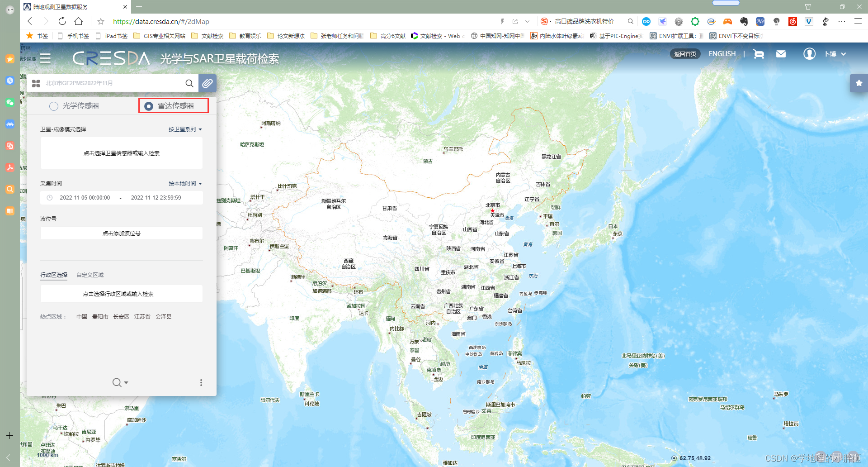Select the 陆地观测卫星数据服务 browser tab
The height and width of the screenshot is (467, 868).
click(x=75, y=7)
